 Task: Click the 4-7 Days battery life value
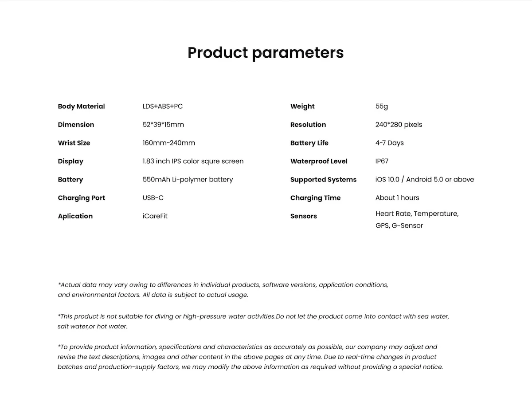[x=389, y=143]
